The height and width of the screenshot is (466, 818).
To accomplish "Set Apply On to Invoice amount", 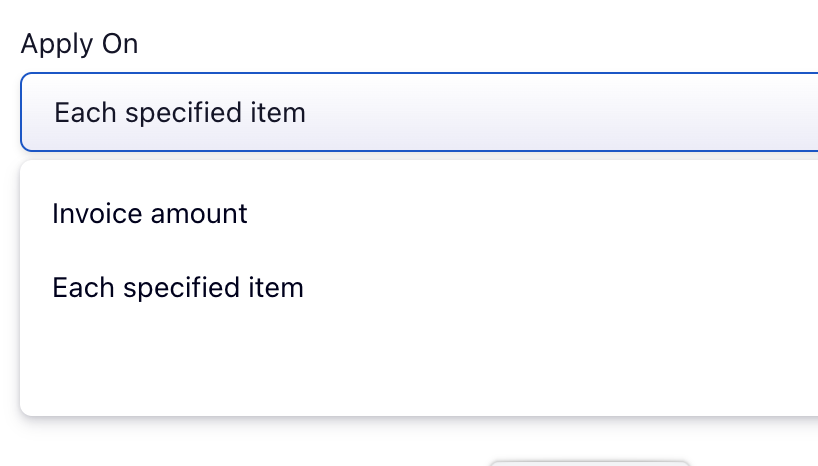I will tap(150, 214).
